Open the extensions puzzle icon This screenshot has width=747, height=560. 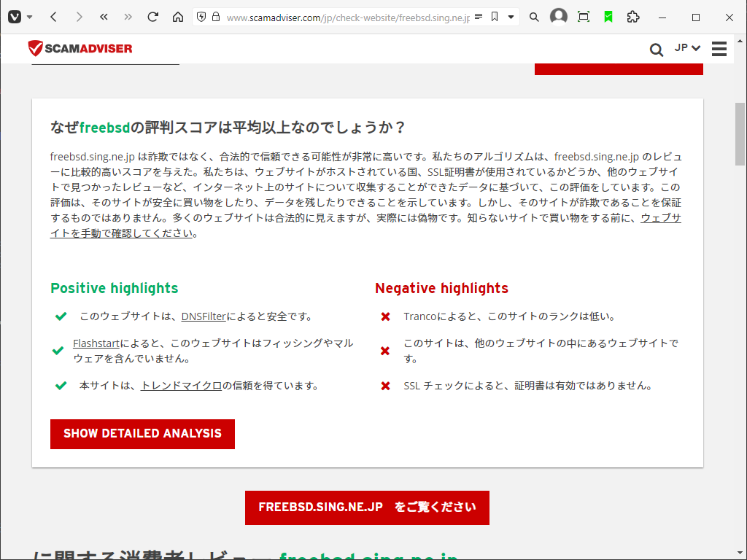[x=633, y=17]
